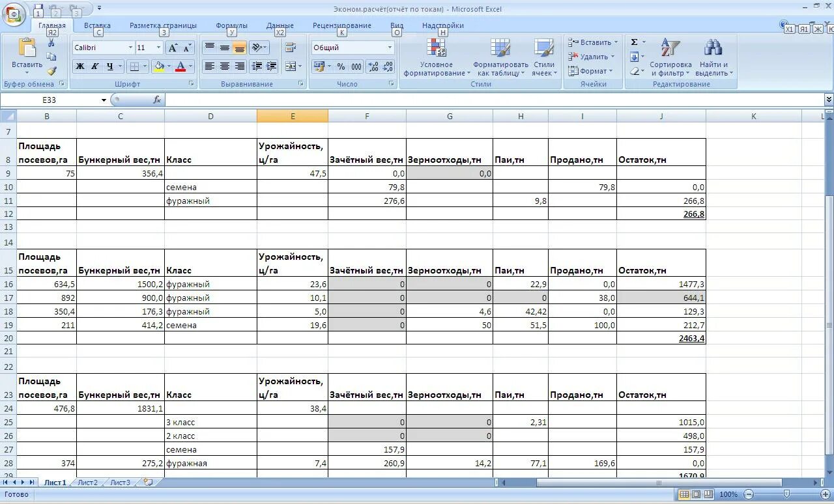Viewport: 834px width, 504px height.
Task: Open the Общий number format dropdown
Action: pos(390,48)
